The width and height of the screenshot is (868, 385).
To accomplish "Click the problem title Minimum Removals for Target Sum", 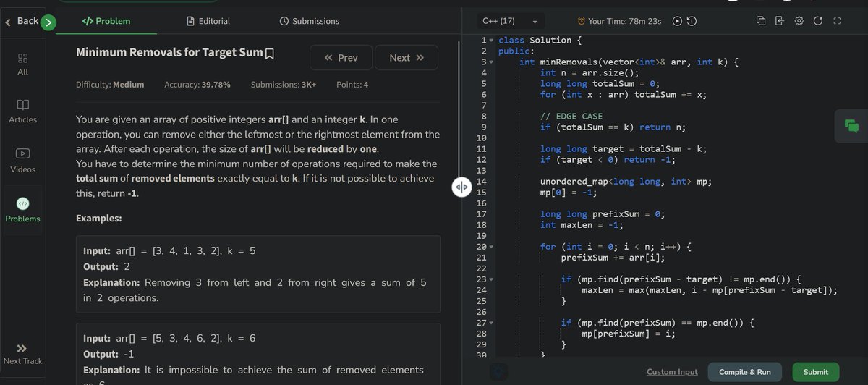I will coord(169,53).
